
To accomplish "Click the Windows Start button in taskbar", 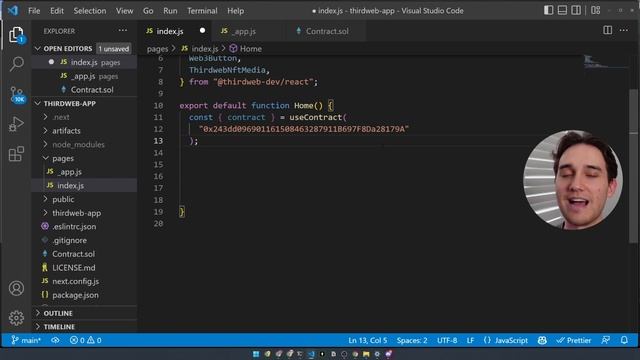I will pos(256,354).
